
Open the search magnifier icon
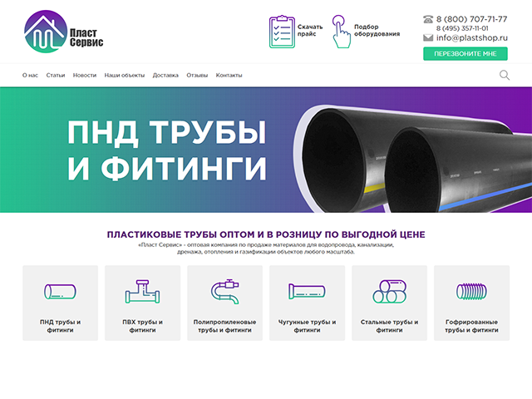point(505,75)
